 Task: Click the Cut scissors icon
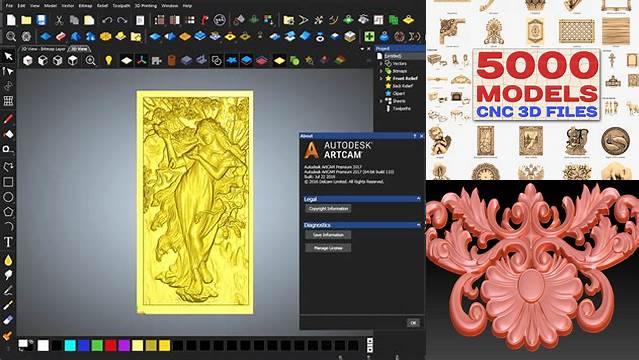pyautogui.click(x=59, y=20)
